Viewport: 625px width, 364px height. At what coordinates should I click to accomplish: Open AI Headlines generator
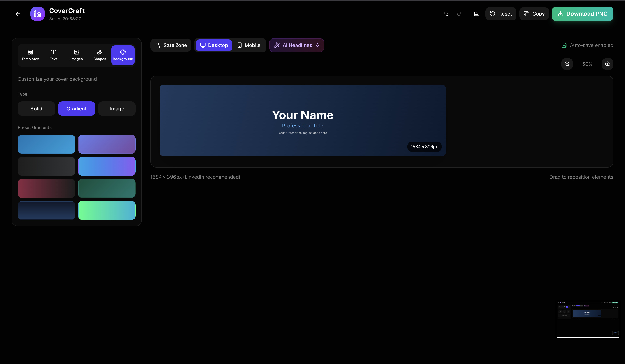pos(297,45)
